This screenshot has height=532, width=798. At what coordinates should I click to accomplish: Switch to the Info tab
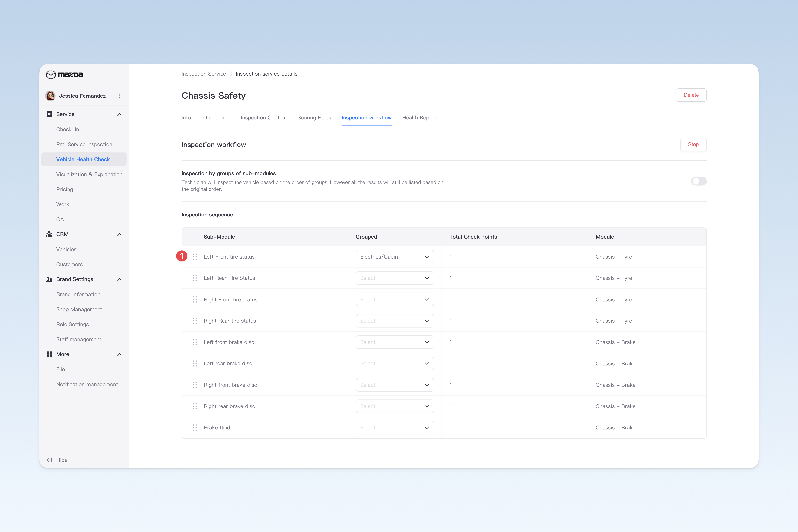click(186, 118)
